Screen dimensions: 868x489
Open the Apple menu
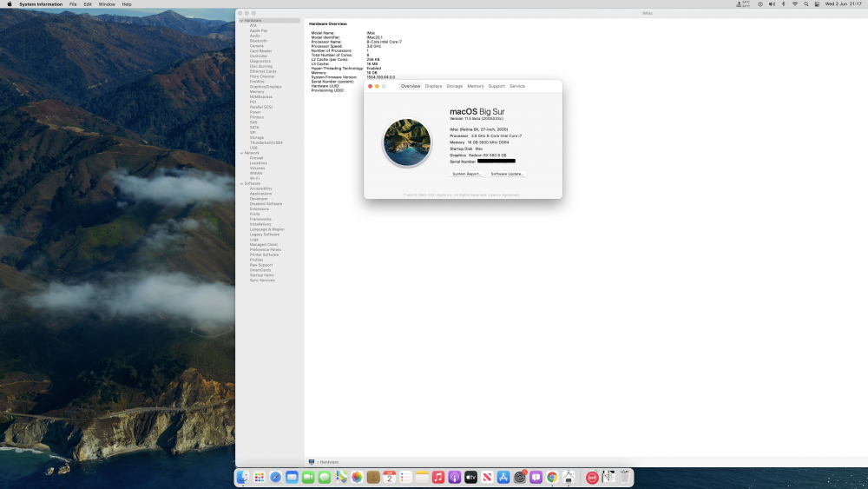click(9, 3)
